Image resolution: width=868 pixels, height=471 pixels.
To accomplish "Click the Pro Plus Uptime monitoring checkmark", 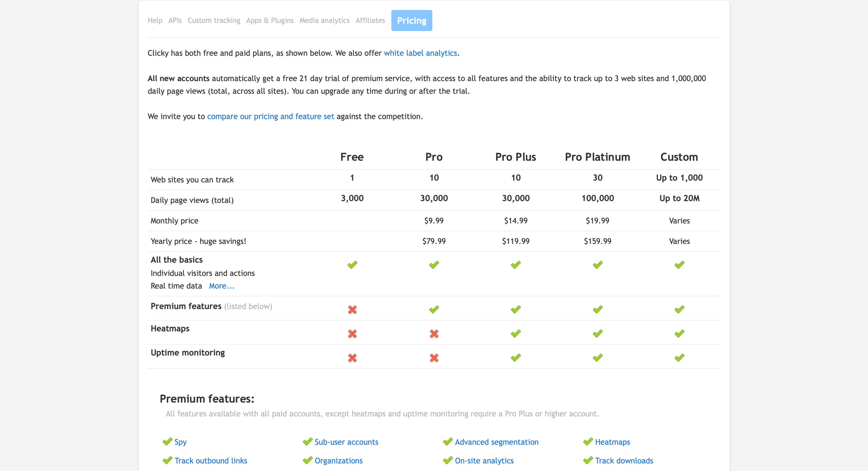I will [x=516, y=357].
